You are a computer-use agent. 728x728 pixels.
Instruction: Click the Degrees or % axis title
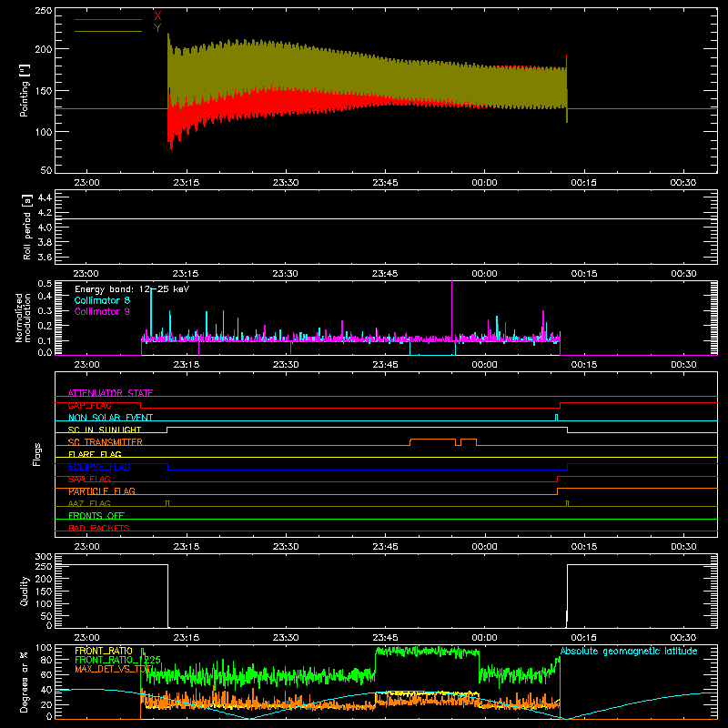click(x=24, y=682)
